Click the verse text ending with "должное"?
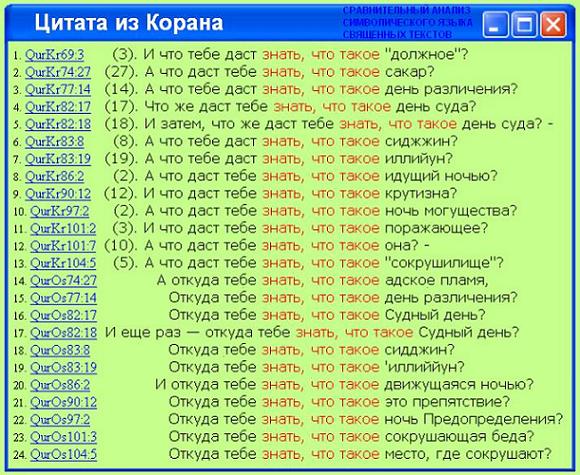This screenshot has width=580, height=475. click(290, 55)
